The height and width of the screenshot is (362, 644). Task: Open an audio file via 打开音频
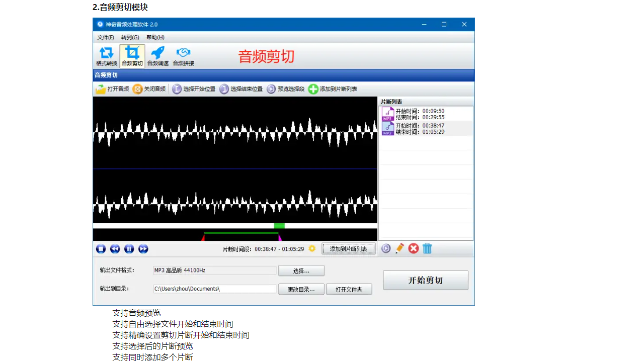click(x=112, y=89)
